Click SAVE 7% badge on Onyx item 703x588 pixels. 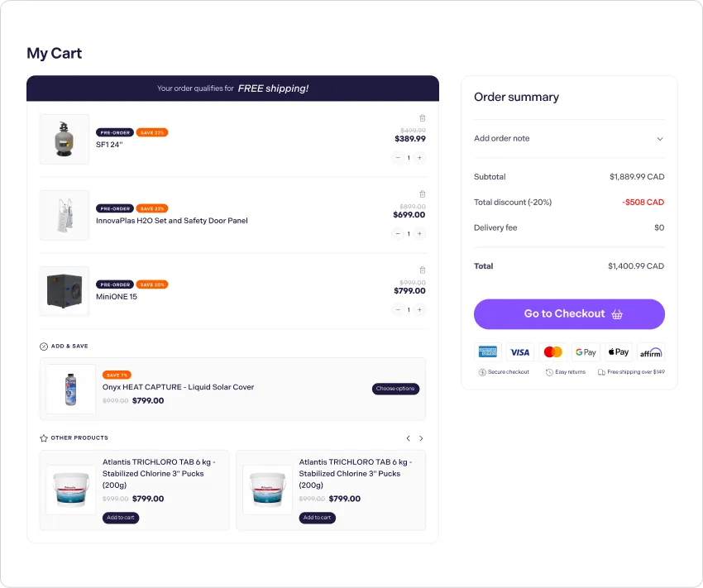point(117,375)
